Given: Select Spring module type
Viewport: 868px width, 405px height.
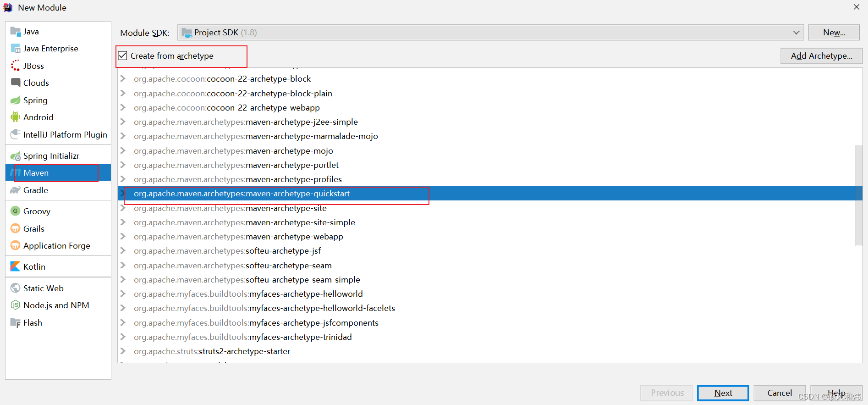Looking at the screenshot, I should point(58,100).
